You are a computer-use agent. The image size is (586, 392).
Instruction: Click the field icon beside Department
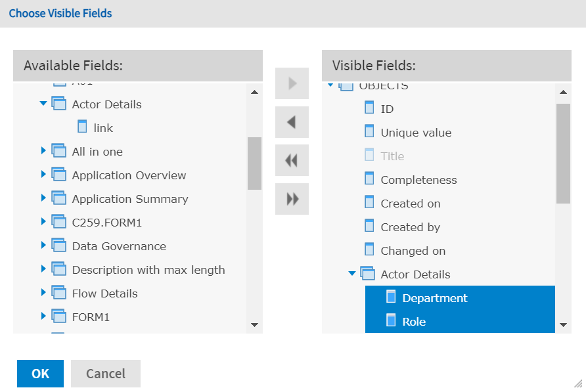pyautogui.click(x=391, y=297)
